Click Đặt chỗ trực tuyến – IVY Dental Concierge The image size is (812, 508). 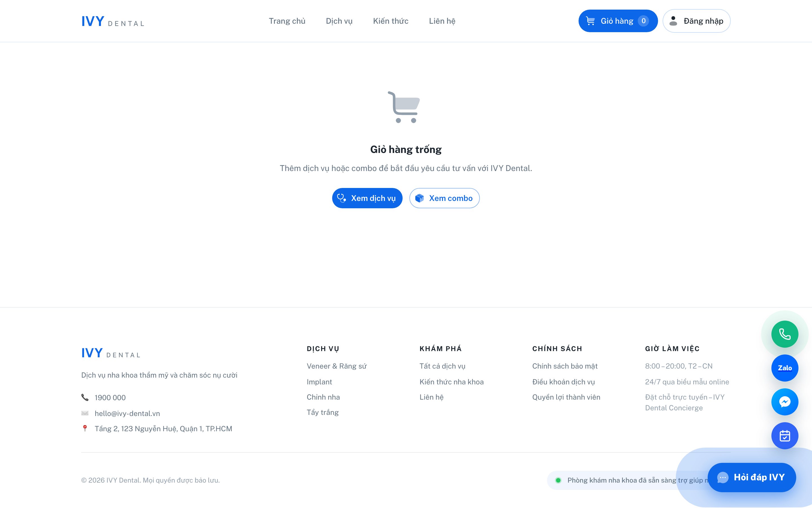pyautogui.click(x=685, y=402)
